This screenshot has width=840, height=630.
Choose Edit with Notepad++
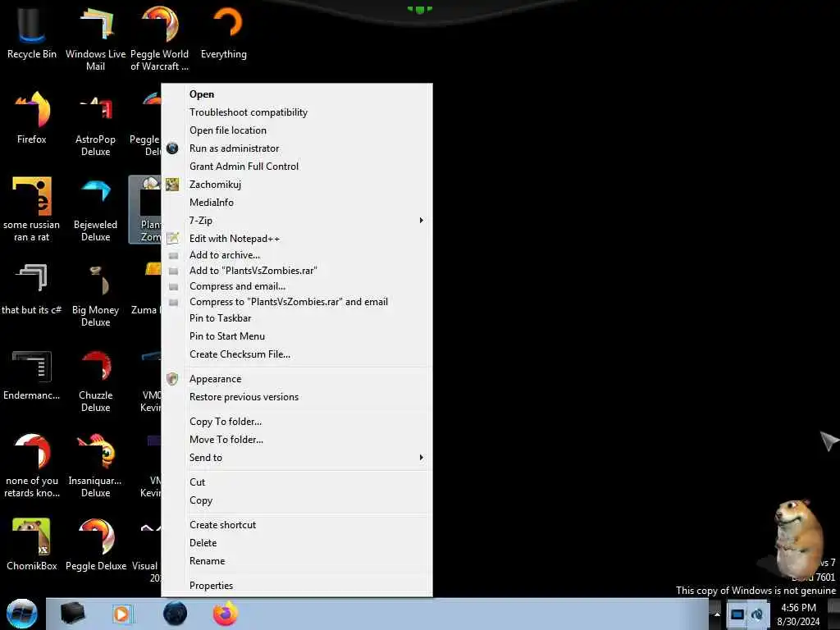click(297, 239)
